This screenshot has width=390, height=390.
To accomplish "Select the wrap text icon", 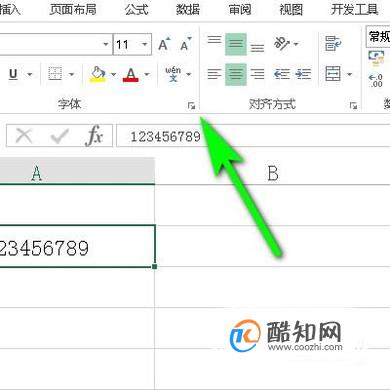I will point(333,44).
